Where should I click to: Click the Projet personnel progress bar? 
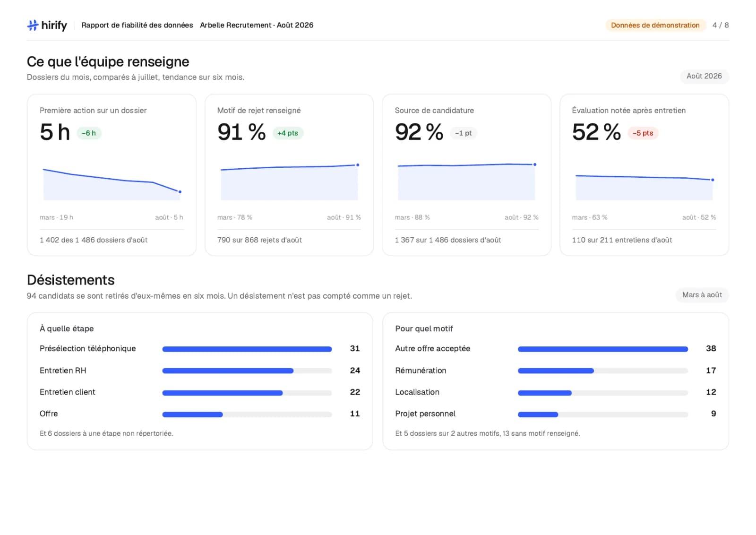603,414
